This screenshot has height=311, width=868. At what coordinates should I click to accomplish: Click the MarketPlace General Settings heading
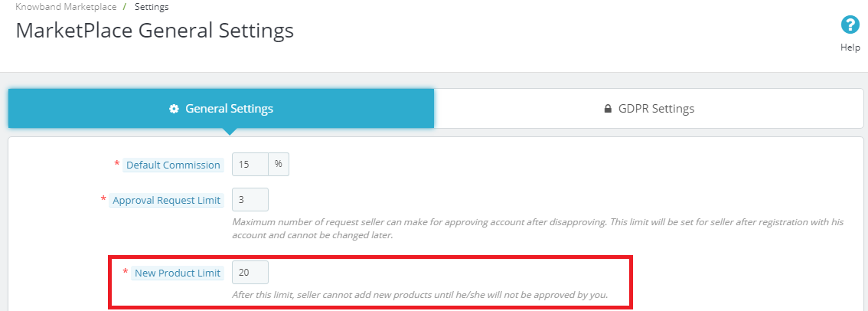(155, 31)
